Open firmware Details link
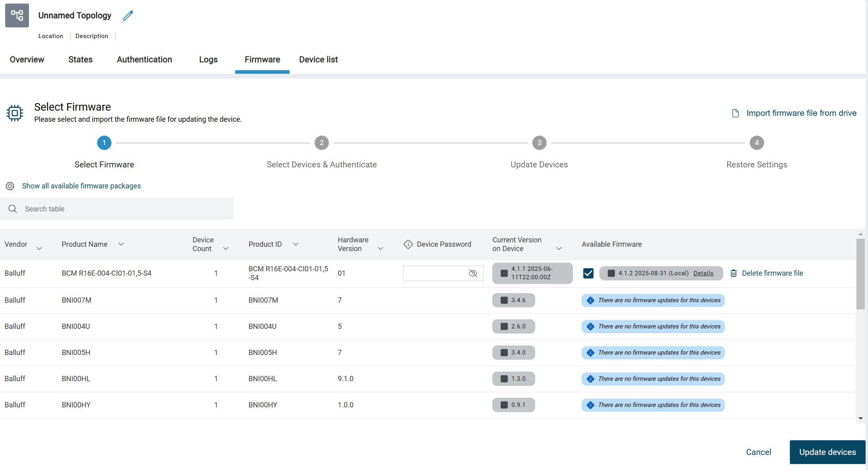 703,273
